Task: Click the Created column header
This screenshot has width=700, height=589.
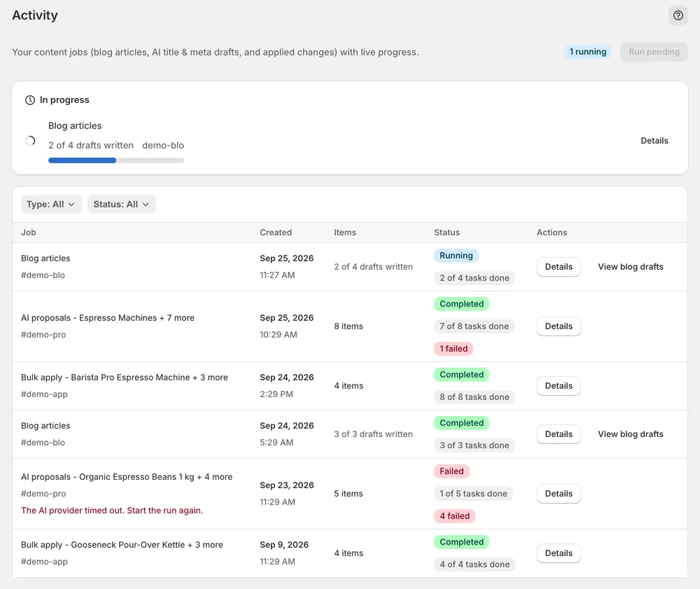Action: [275, 233]
